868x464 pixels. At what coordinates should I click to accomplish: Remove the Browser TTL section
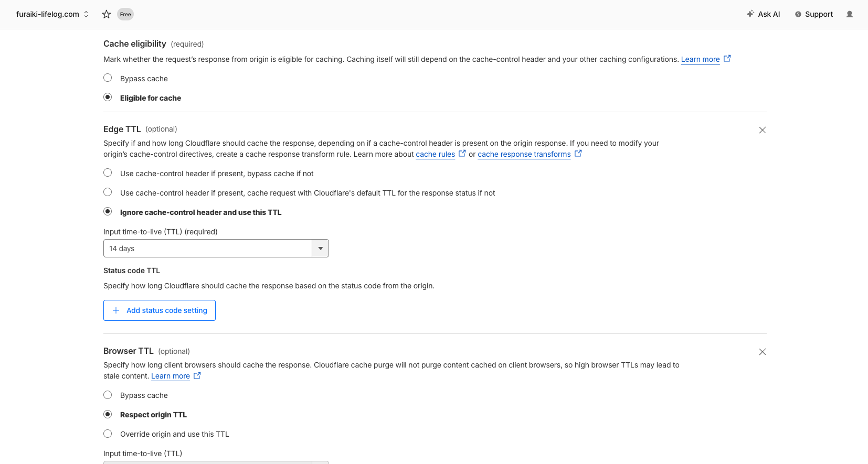(x=762, y=352)
